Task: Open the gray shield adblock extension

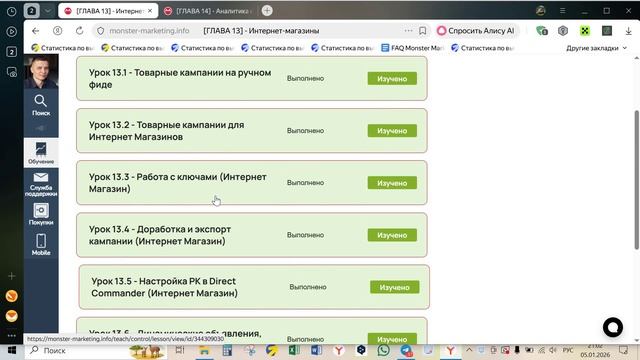Action: (x=563, y=31)
